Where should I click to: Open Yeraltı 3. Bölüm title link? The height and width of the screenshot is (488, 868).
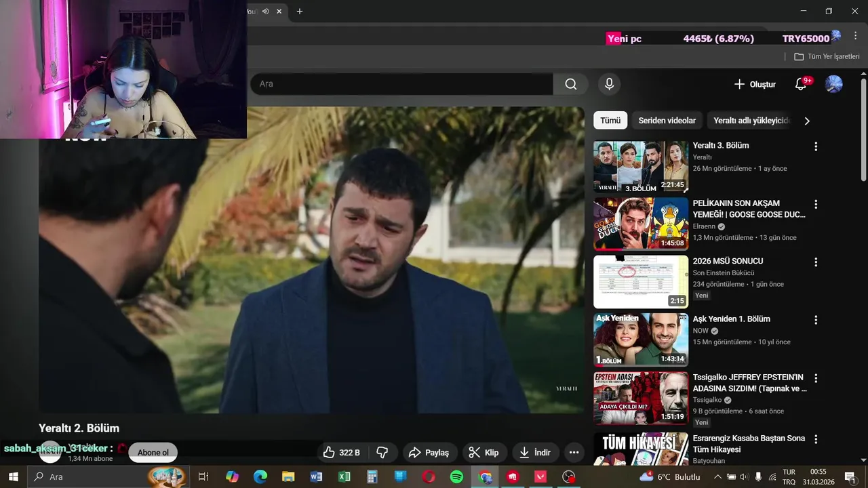(721, 146)
